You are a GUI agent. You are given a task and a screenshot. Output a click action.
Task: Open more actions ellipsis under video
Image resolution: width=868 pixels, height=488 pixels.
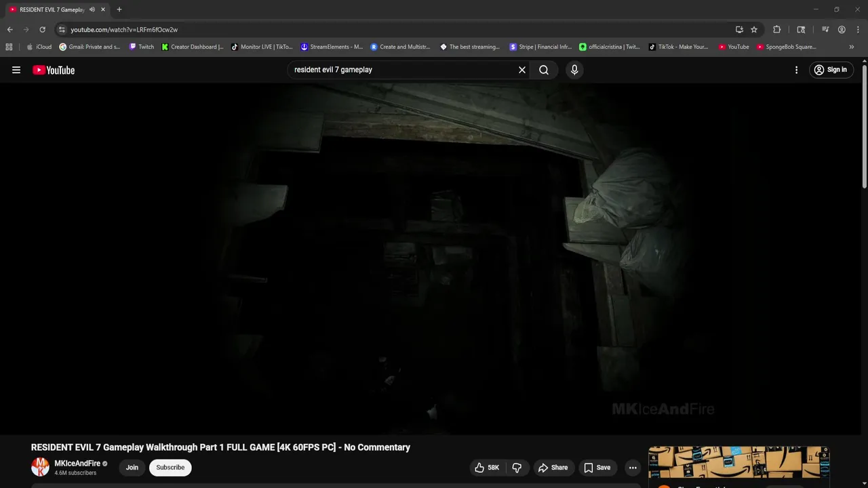coord(633,468)
